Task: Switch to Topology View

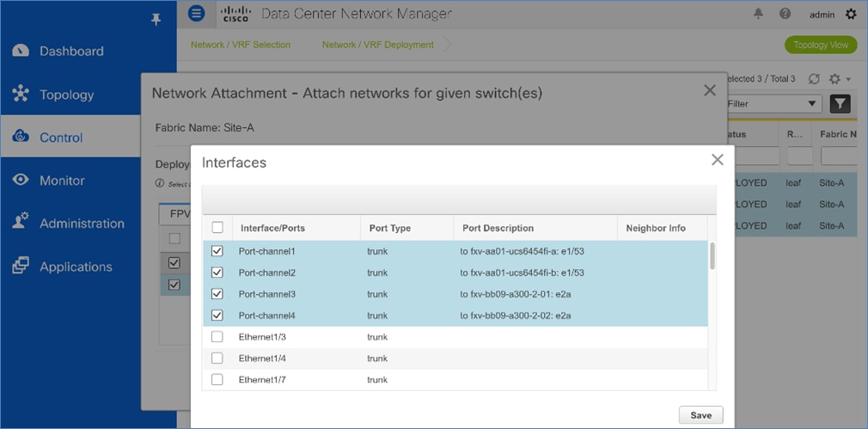Action: click(x=821, y=45)
